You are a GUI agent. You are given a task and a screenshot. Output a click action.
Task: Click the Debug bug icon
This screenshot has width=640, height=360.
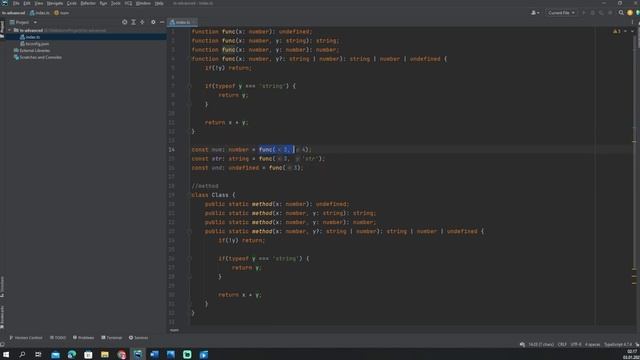(593, 13)
